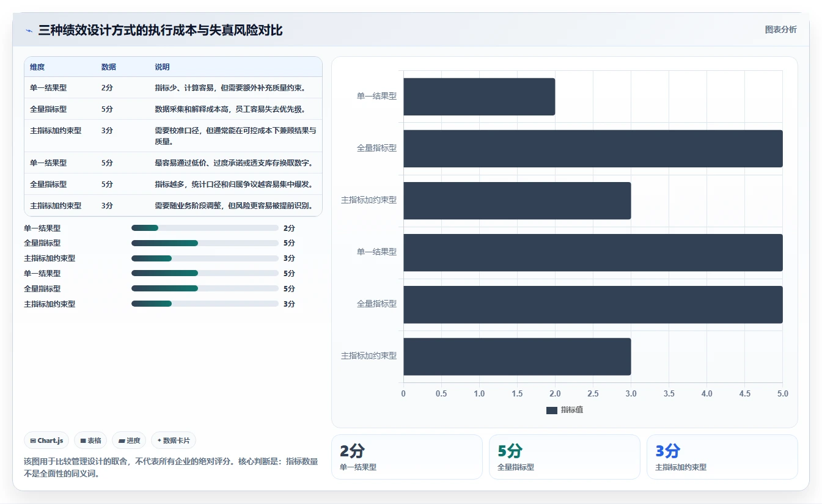Click the 指标值 legend color box
The height and width of the screenshot is (504, 822).
coord(552,410)
